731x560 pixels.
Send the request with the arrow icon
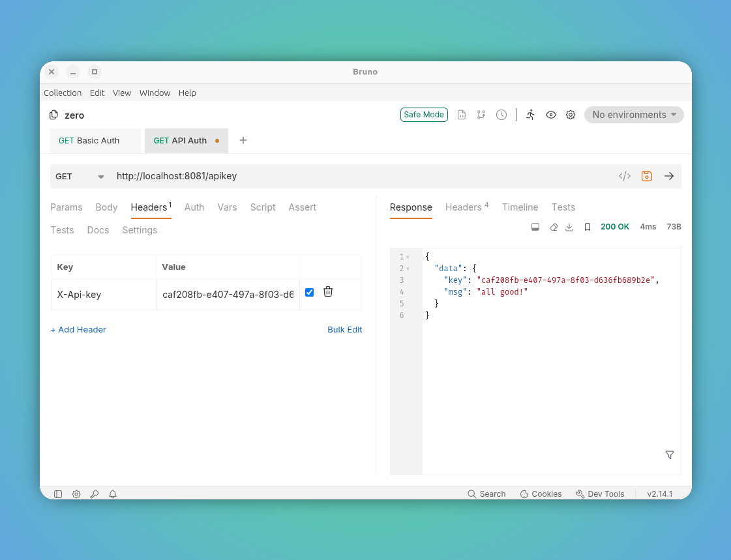click(669, 176)
